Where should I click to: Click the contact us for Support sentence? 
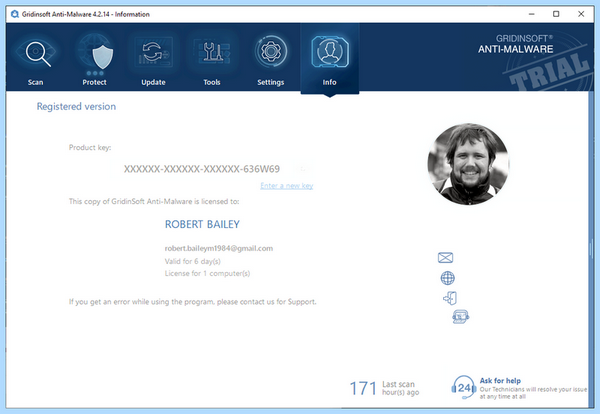pyautogui.click(x=192, y=302)
